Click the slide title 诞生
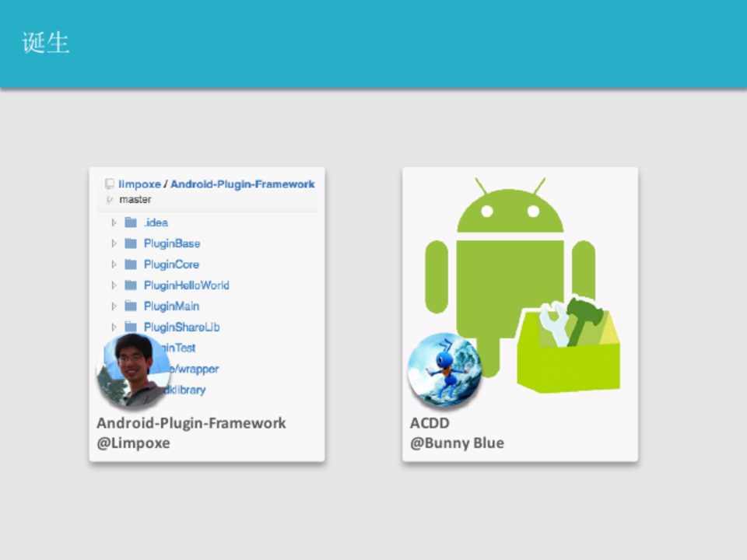Screen dimensions: 747x560 coord(46,44)
